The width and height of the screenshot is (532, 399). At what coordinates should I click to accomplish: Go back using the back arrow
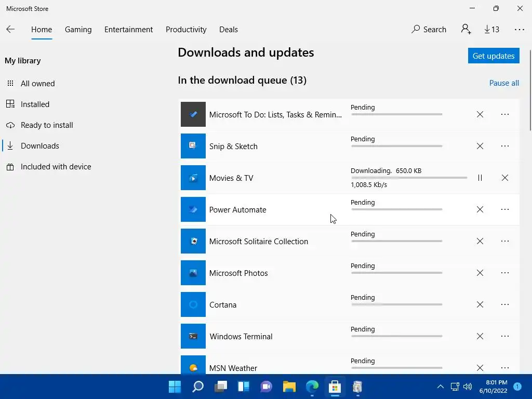point(10,29)
